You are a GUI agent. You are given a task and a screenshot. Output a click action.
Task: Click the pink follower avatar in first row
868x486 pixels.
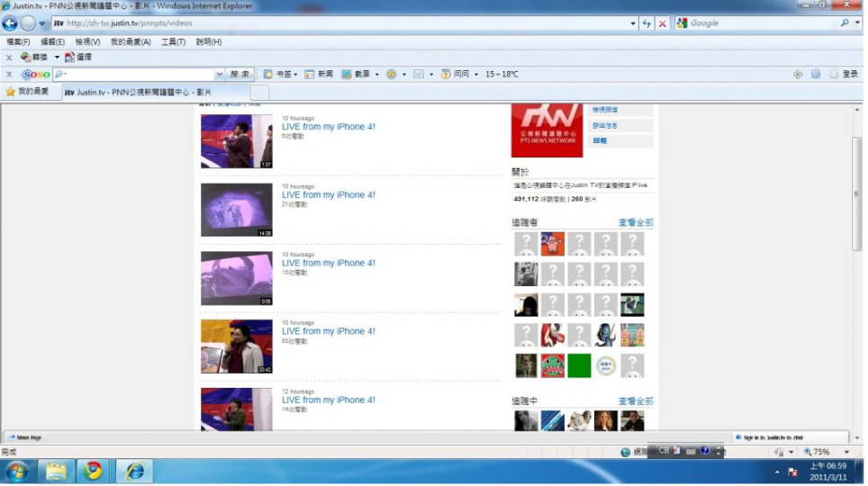point(552,244)
